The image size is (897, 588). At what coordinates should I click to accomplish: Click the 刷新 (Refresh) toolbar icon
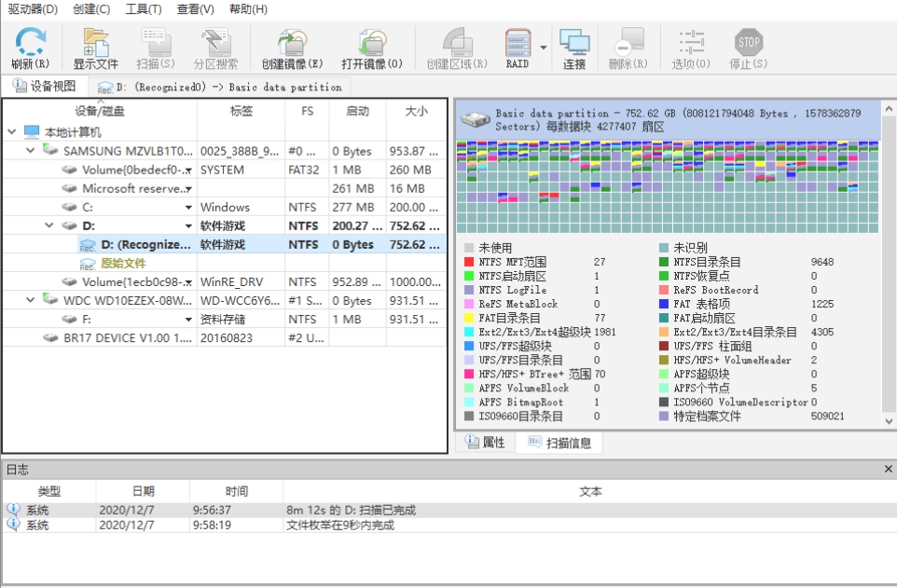tap(30, 42)
